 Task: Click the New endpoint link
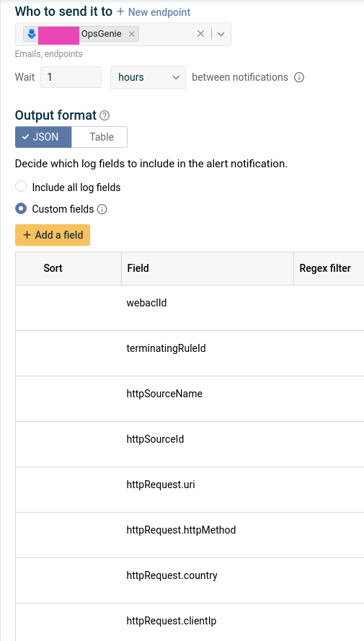pos(154,12)
